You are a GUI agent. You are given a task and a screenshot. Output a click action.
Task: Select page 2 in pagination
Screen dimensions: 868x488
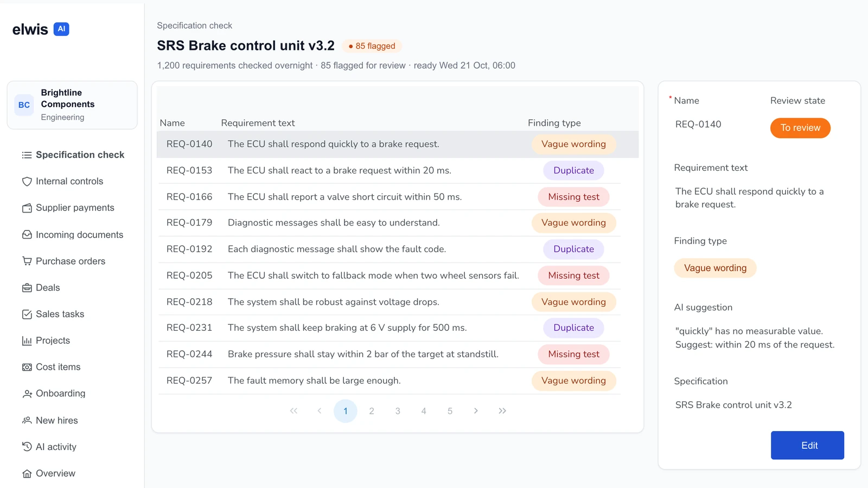[x=372, y=411]
